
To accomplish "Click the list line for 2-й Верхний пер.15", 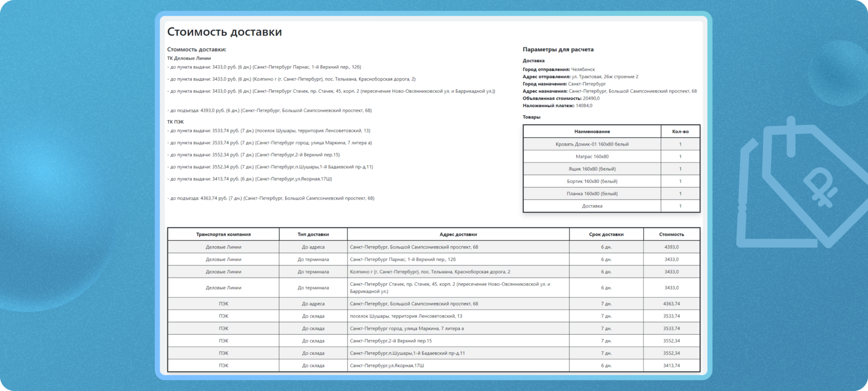I will (253, 155).
